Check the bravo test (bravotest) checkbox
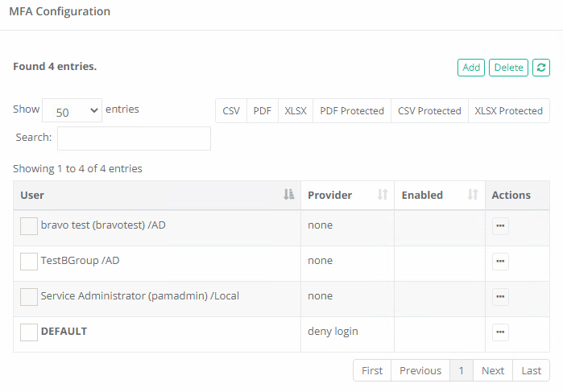The width and height of the screenshot is (563, 392). (29, 226)
